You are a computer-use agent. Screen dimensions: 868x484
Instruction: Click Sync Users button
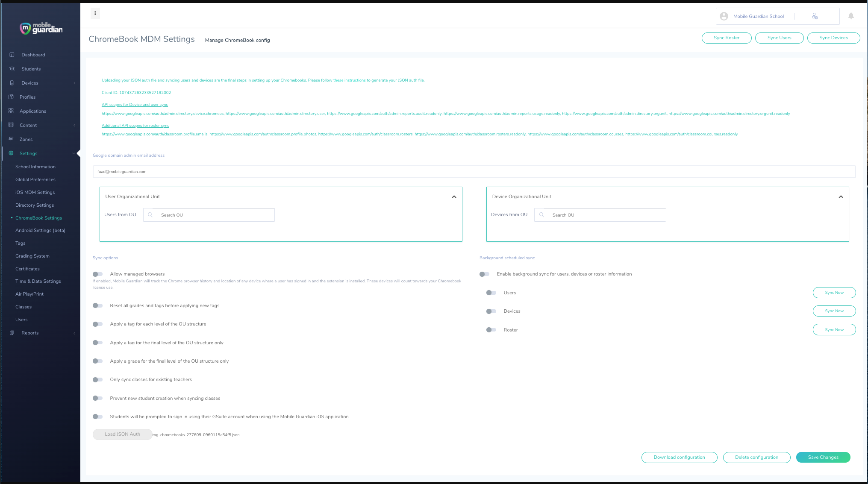tap(779, 38)
